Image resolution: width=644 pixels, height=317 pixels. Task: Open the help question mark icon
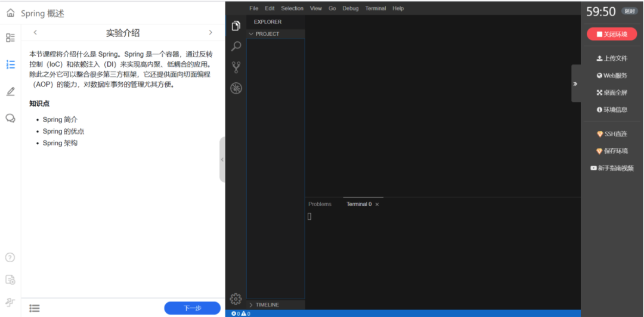click(10, 257)
